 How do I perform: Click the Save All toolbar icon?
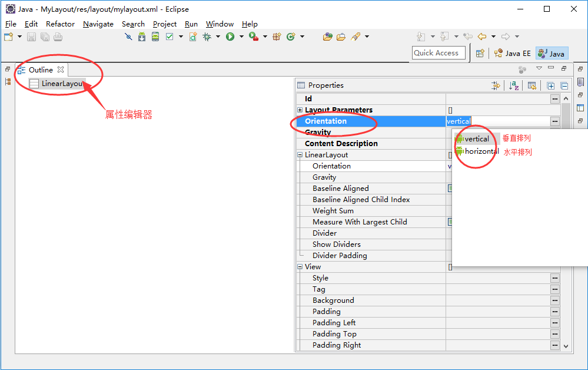[45, 37]
